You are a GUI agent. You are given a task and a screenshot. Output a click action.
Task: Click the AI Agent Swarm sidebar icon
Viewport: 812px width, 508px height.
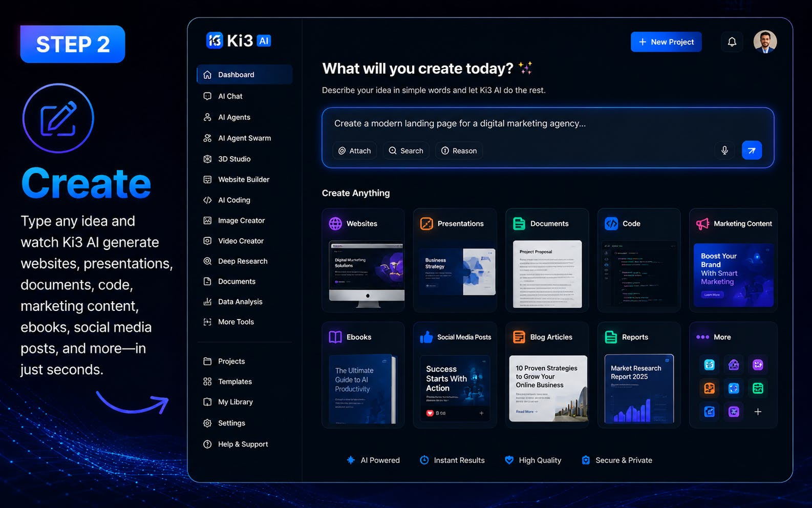click(x=207, y=138)
